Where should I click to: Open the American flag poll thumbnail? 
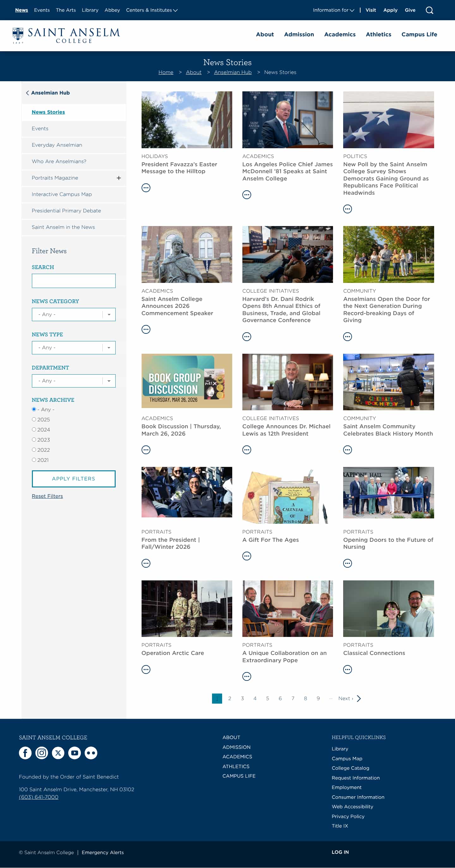tap(388, 119)
